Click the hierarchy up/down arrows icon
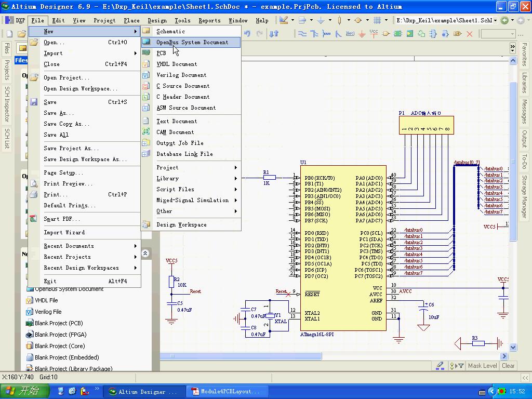 [274, 34]
